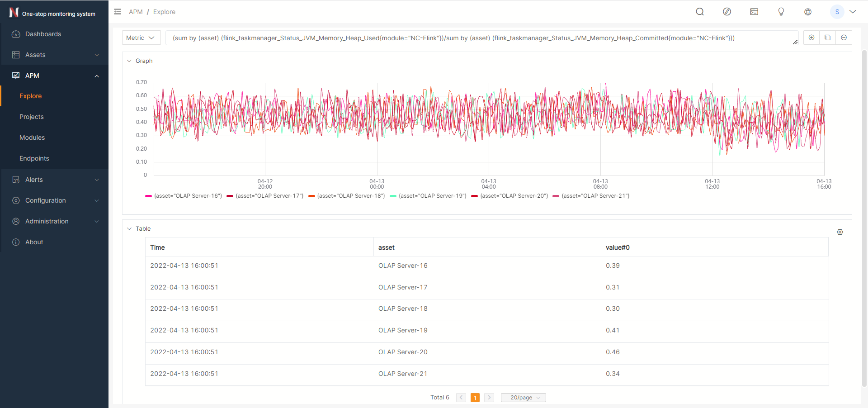Duplicate the query with copy icon
Viewport: 868px width, 408px height.
click(x=827, y=38)
